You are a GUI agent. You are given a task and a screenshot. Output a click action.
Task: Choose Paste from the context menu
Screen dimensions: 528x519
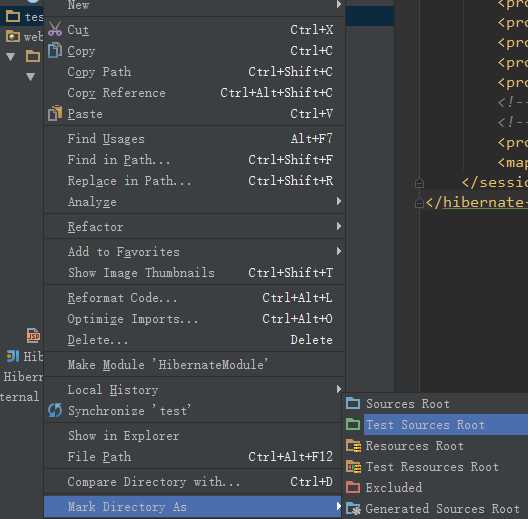[194, 113]
